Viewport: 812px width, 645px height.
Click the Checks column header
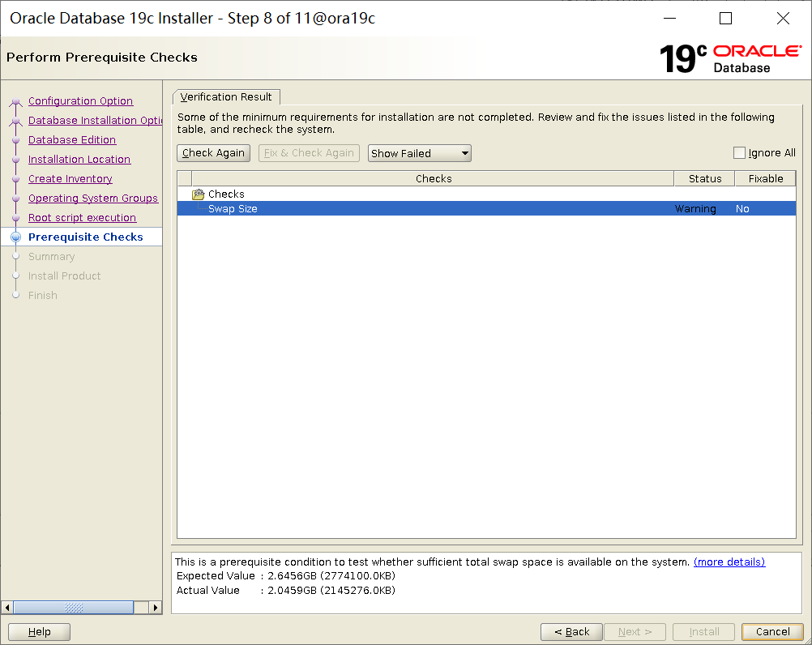433,178
